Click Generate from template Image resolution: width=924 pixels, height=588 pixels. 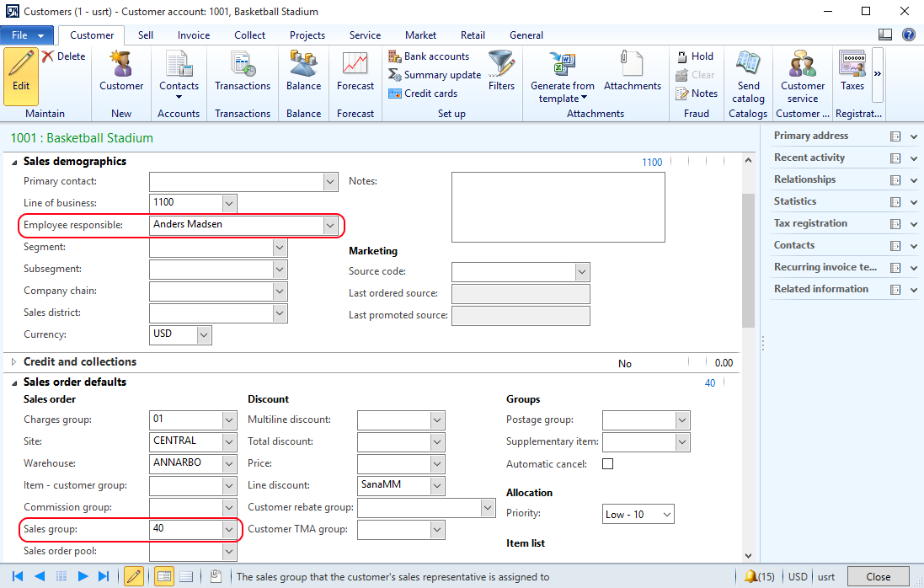pos(562,77)
